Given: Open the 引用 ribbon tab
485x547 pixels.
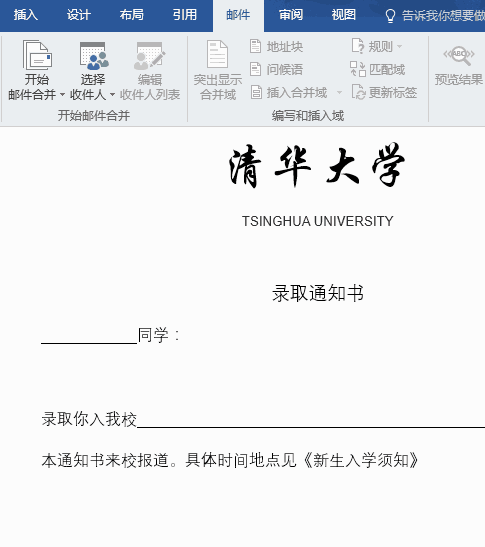Looking at the screenshot, I should 185,15.
